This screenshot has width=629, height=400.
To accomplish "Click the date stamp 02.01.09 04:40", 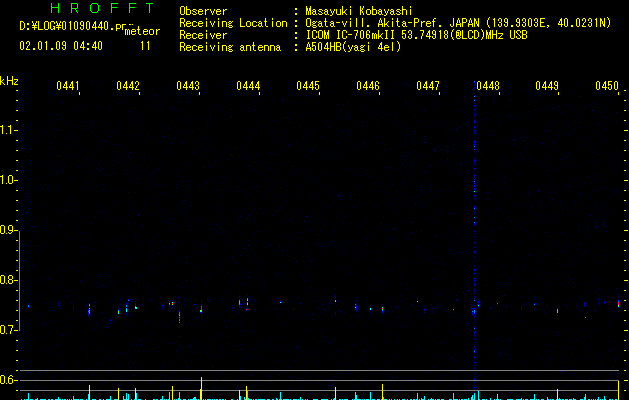I will [61, 46].
